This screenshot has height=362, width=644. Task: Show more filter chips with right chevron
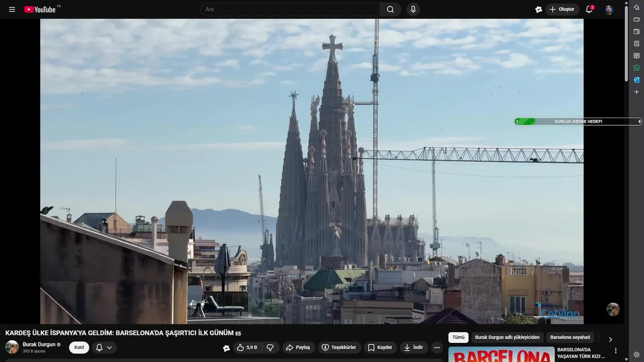[610, 339]
